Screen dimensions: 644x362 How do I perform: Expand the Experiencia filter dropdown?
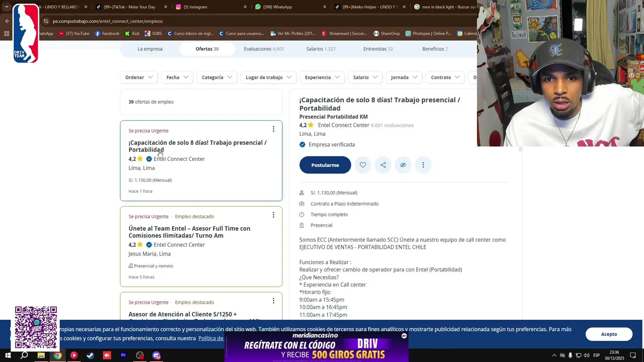(x=322, y=77)
